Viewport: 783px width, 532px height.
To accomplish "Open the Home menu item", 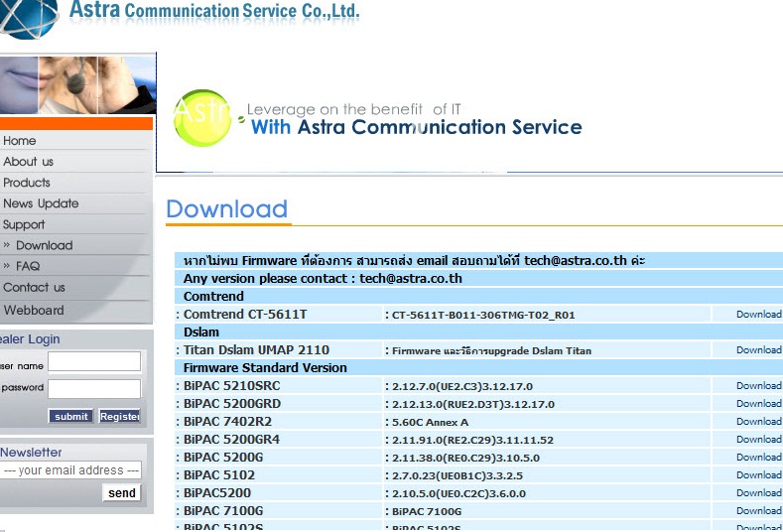I will (x=20, y=141).
